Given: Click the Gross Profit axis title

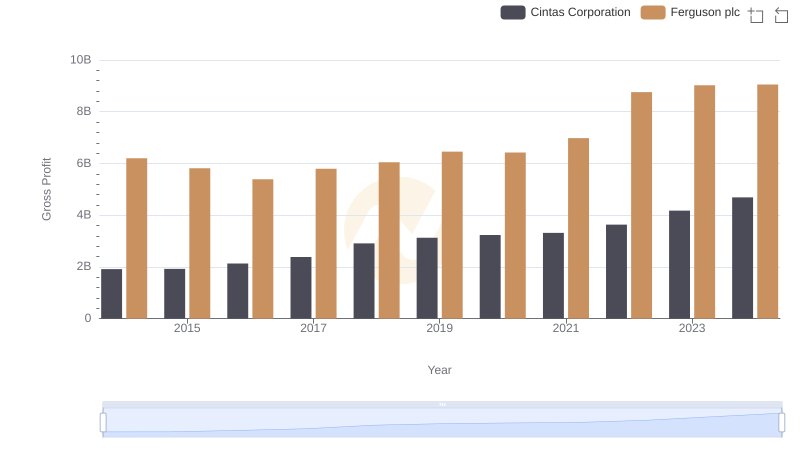Looking at the screenshot, I should tap(46, 189).
